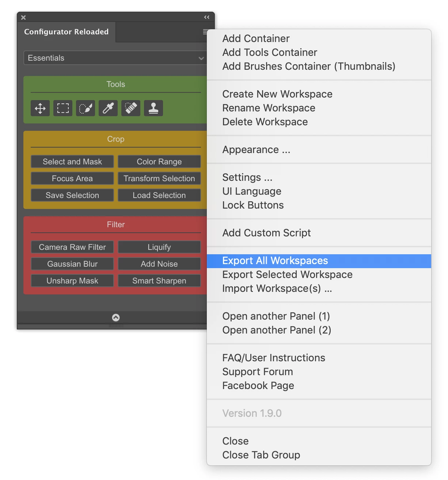Open Settings ... menu entry
The width and height of the screenshot is (448, 480).
pyautogui.click(x=319, y=177)
